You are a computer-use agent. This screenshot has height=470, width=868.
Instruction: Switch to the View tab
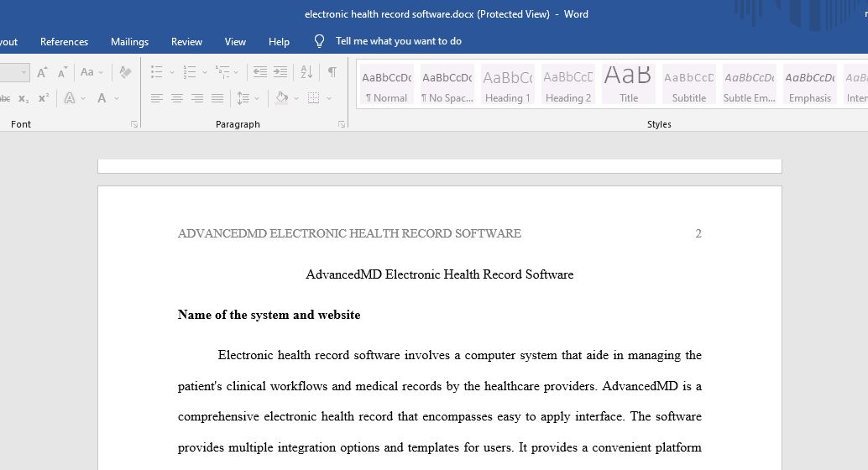pyautogui.click(x=235, y=41)
